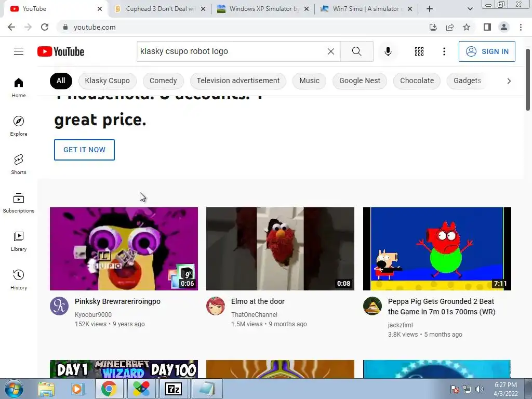Image resolution: width=532 pixels, height=399 pixels.
Task: Open Elmo at the door video title
Action: [x=258, y=301]
